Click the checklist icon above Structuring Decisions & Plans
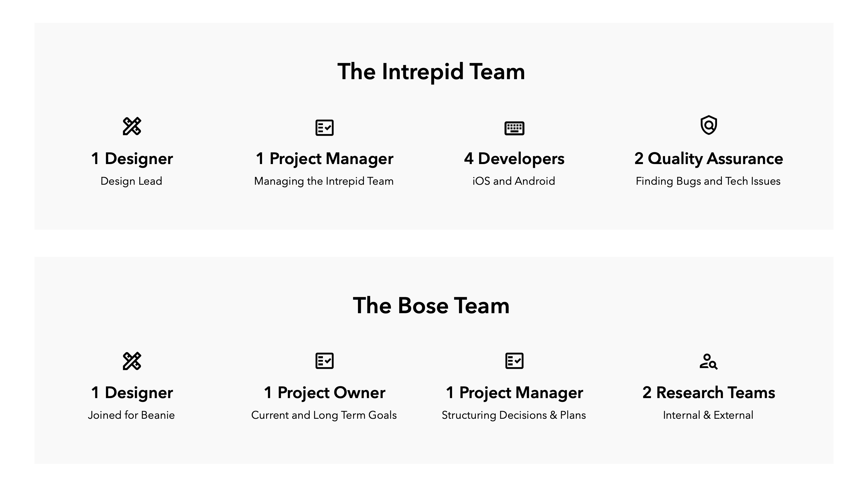This screenshot has height=487, width=868. pos(514,361)
